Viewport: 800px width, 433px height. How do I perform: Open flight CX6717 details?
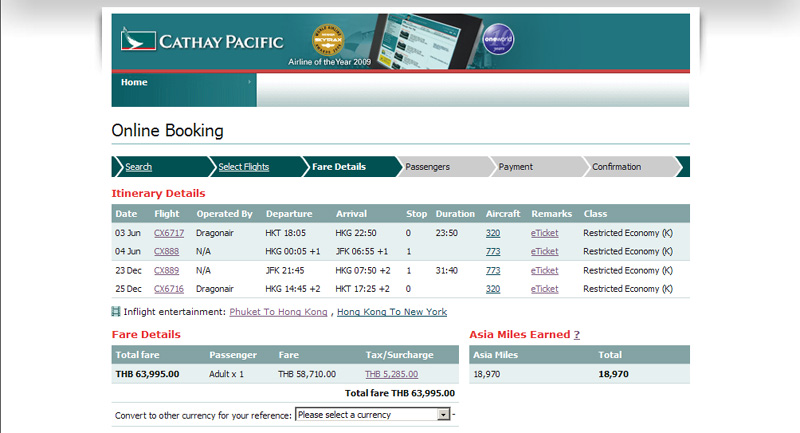click(169, 233)
